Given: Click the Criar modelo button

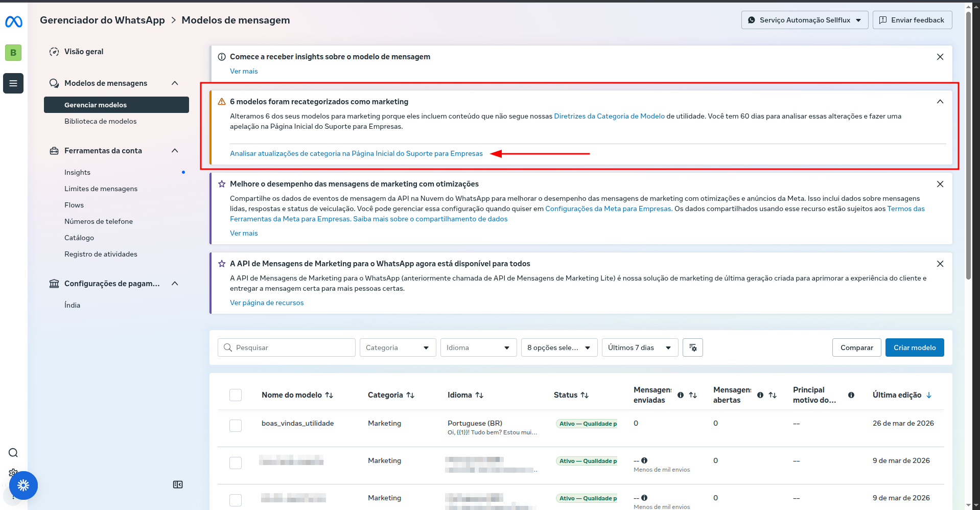Looking at the screenshot, I should click(x=914, y=347).
